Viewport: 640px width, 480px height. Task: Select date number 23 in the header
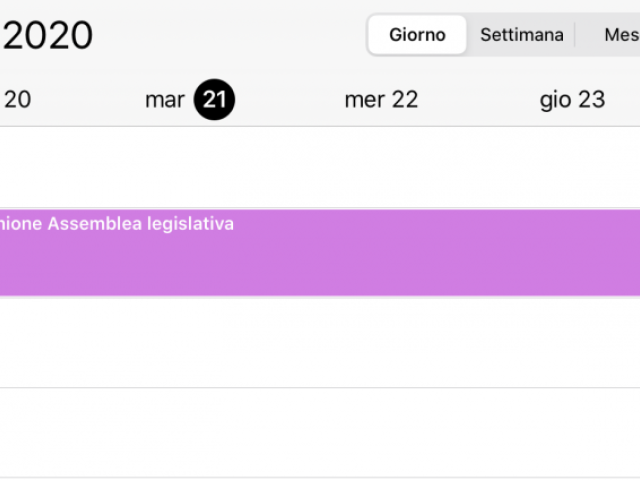590,100
